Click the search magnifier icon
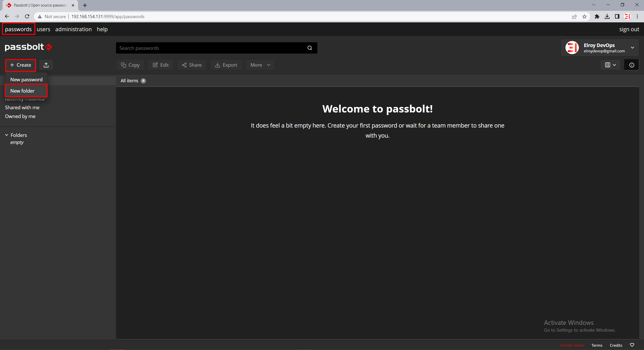 310,48
